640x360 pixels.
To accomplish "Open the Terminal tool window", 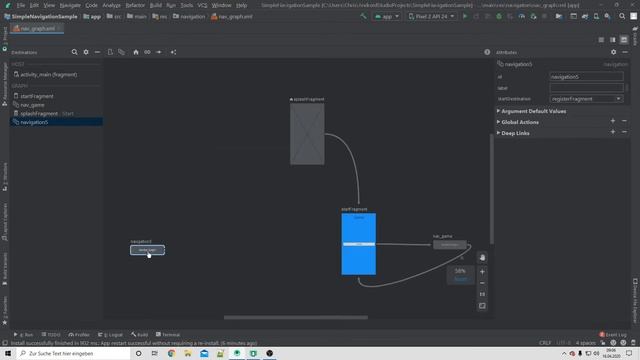I will coord(168,335).
